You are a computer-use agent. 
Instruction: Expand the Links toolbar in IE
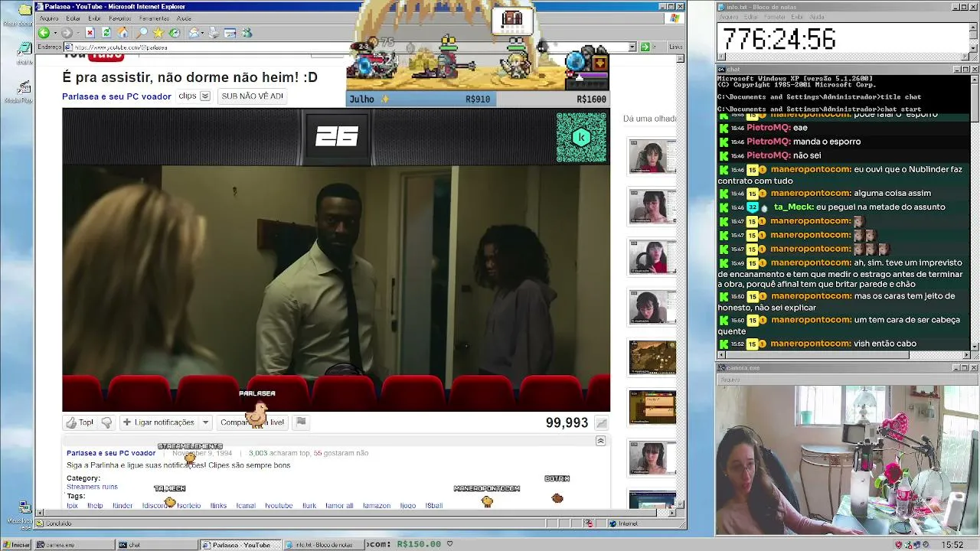[675, 47]
